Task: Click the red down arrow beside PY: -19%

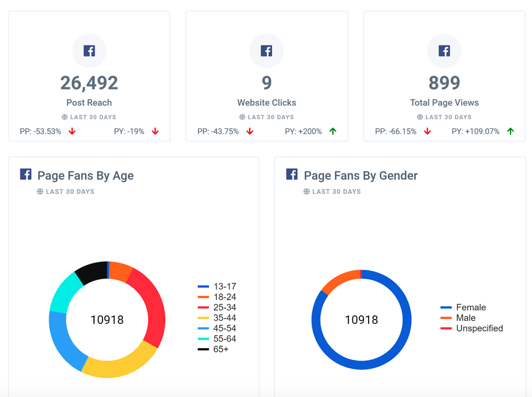Action: click(x=155, y=131)
